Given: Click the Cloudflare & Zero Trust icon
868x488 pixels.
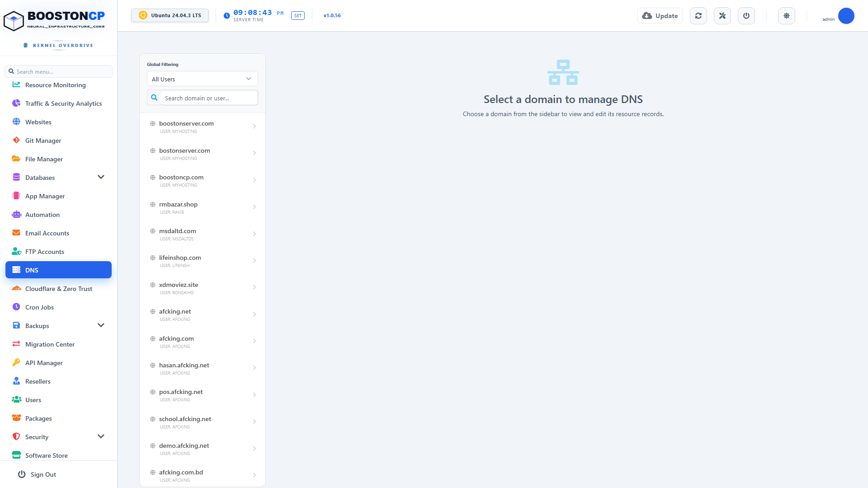Looking at the screenshot, I should 16,289.
